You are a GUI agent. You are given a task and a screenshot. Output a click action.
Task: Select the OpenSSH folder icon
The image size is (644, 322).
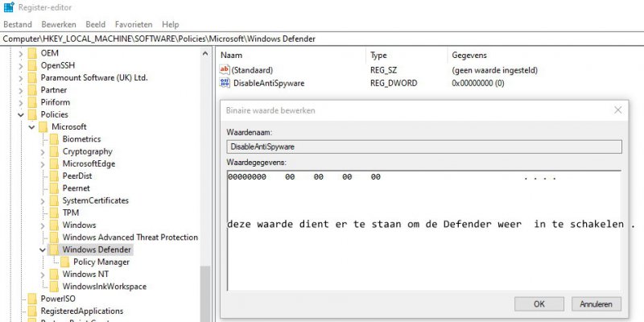click(32, 65)
